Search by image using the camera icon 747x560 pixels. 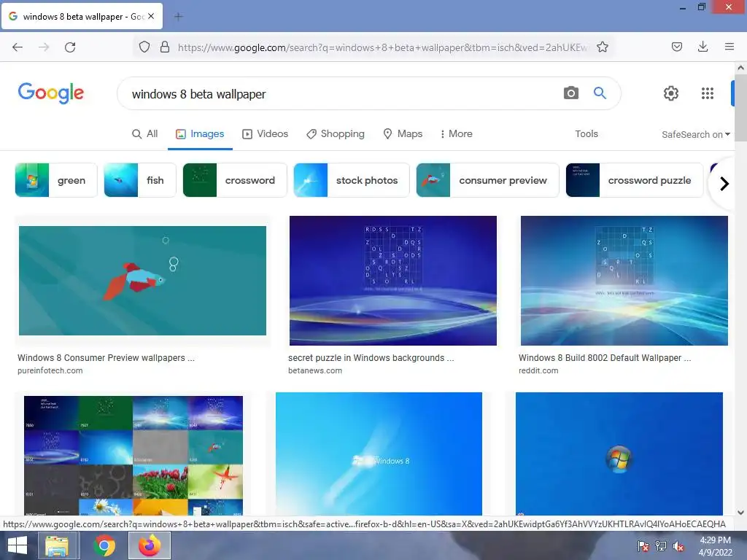click(570, 93)
